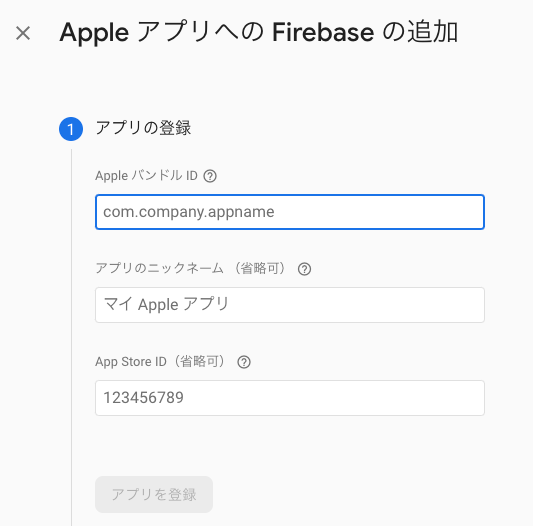This screenshot has height=526, width=533.
Task: Click the blue step 1 circle badge
Action: click(x=71, y=129)
